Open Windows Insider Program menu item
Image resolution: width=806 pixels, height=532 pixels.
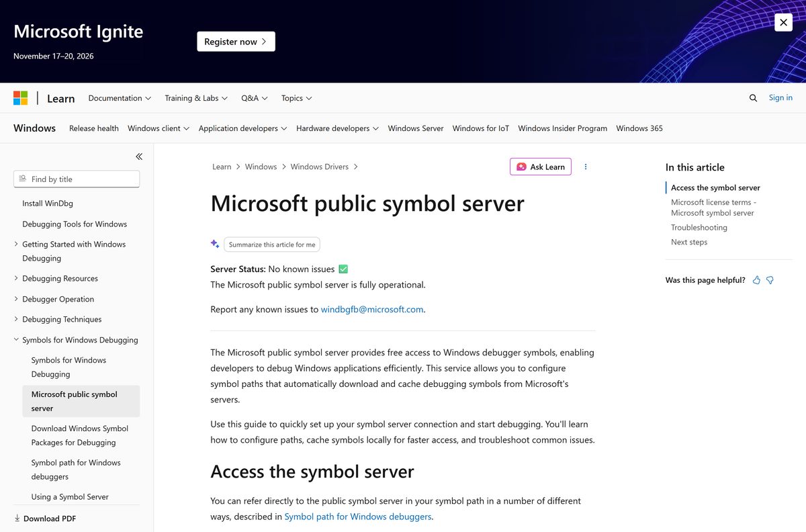click(x=563, y=128)
